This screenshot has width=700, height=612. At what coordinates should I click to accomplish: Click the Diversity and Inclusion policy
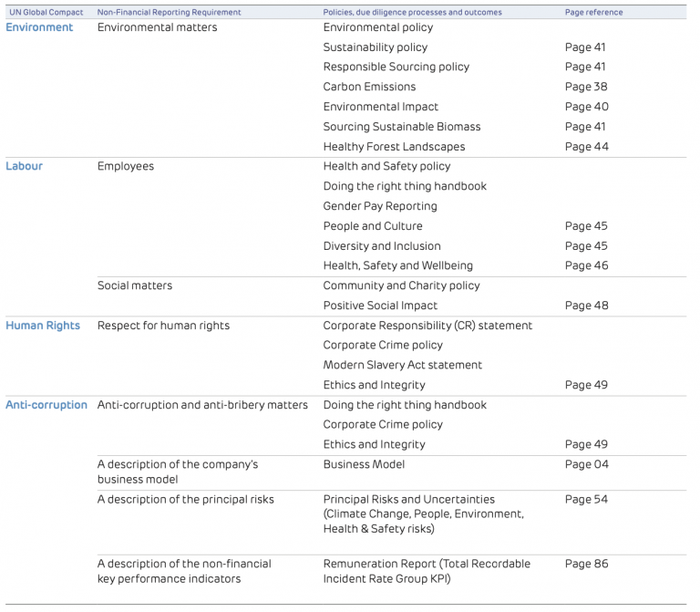point(382,246)
